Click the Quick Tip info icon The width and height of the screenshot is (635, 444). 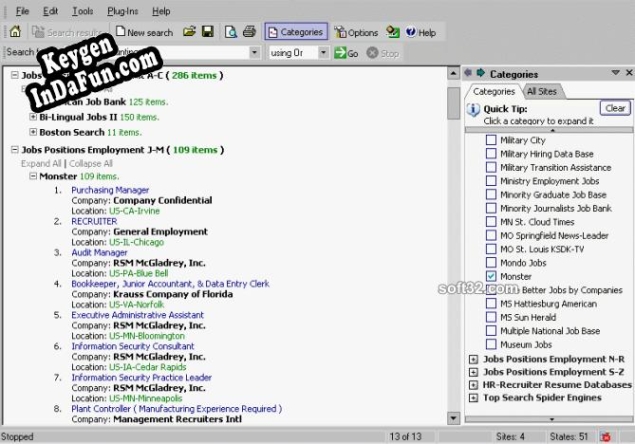tap(473, 109)
